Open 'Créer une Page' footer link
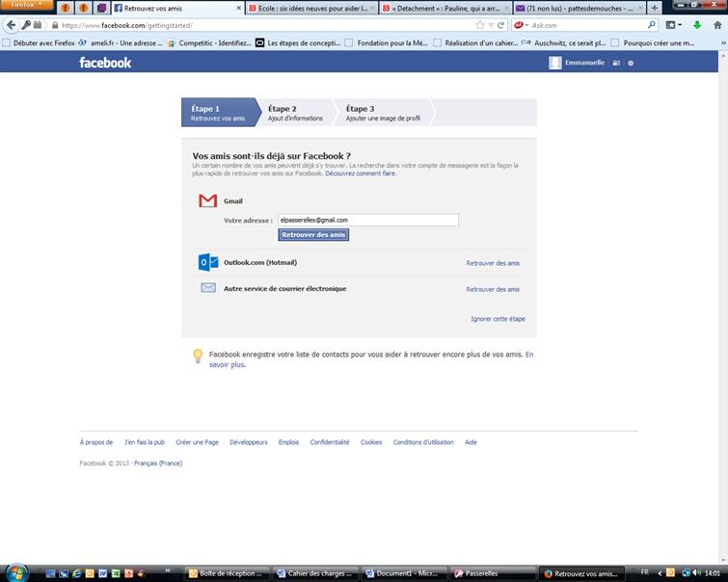The height and width of the screenshot is (582, 728). [x=197, y=442]
